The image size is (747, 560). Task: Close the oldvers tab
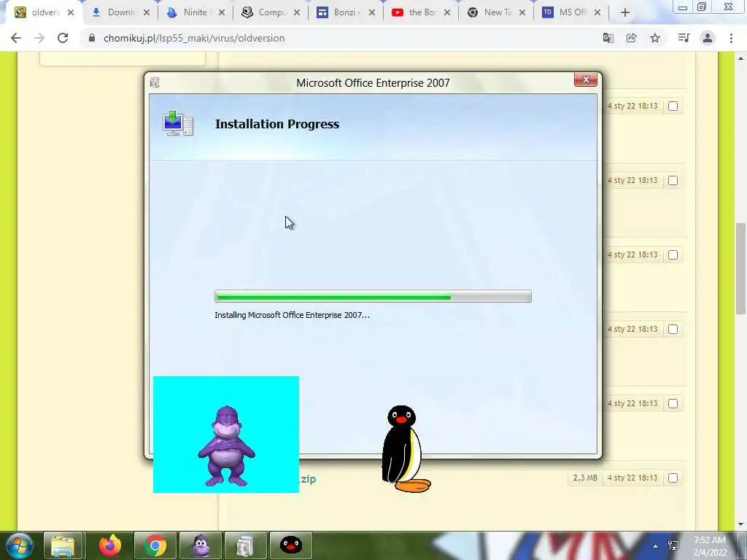click(x=71, y=13)
